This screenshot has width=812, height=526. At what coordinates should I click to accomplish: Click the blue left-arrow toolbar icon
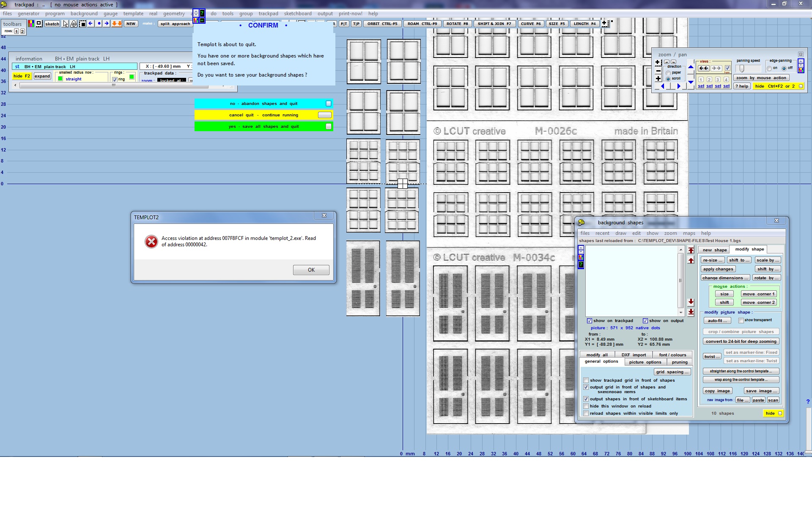[x=91, y=24]
